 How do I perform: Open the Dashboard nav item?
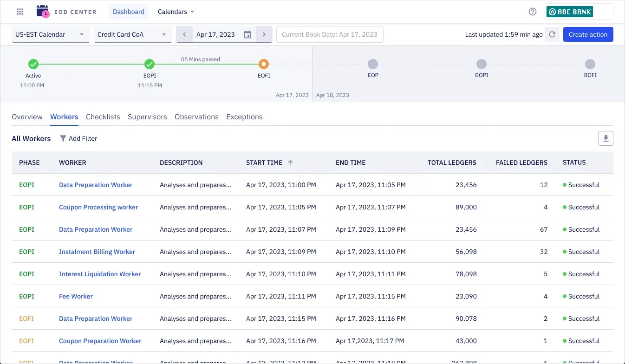click(x=129, y=12)
